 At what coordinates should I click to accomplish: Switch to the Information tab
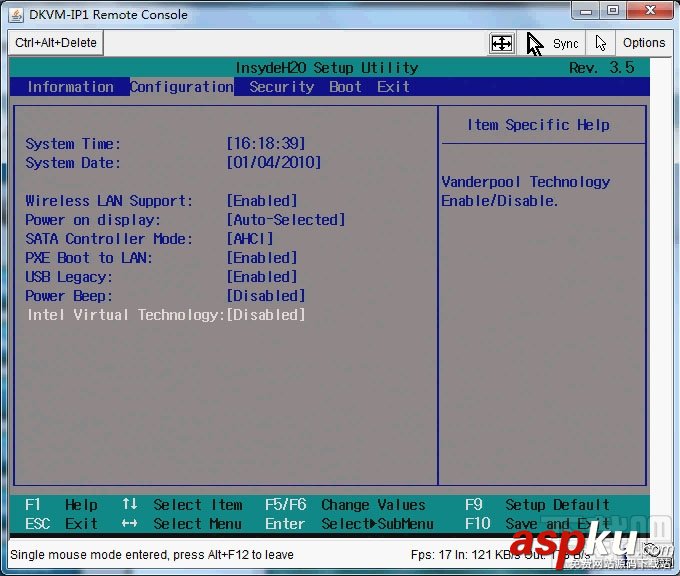(70, 87)
